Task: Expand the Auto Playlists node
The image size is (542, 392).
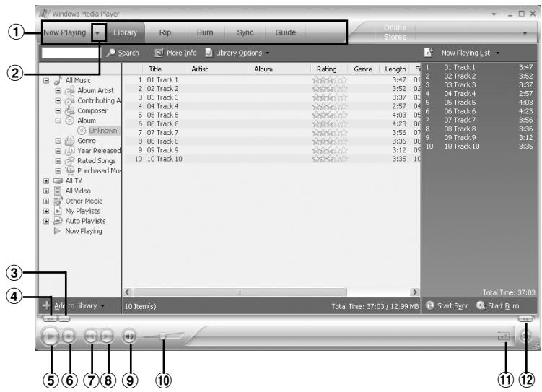Action: [46, 221]
